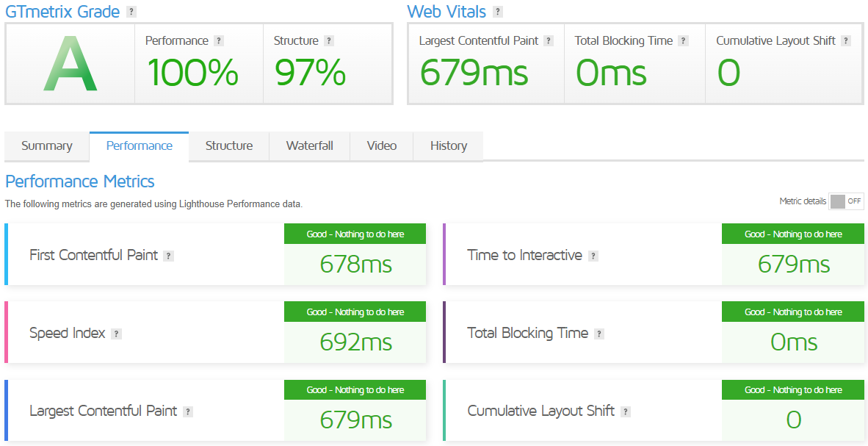The image size is (868, 446).
Task: Click the Time to Interactive metric label
Action: [x=524, y=256]
